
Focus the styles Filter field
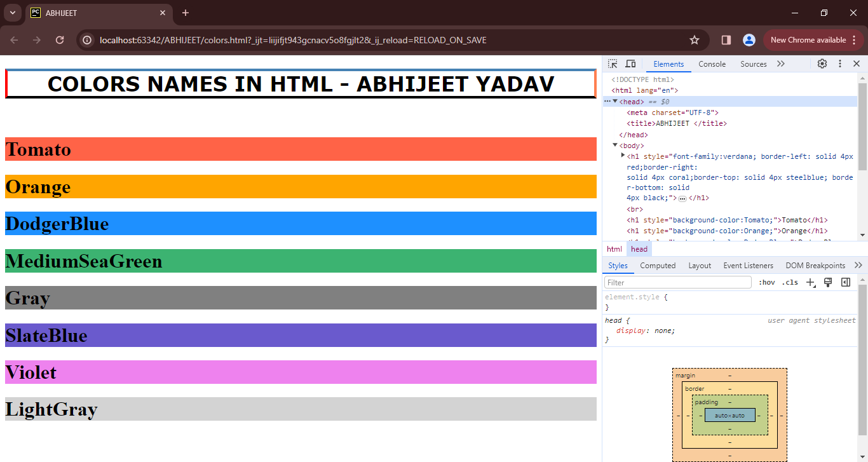pyautogui.click(x=678, y=282)
